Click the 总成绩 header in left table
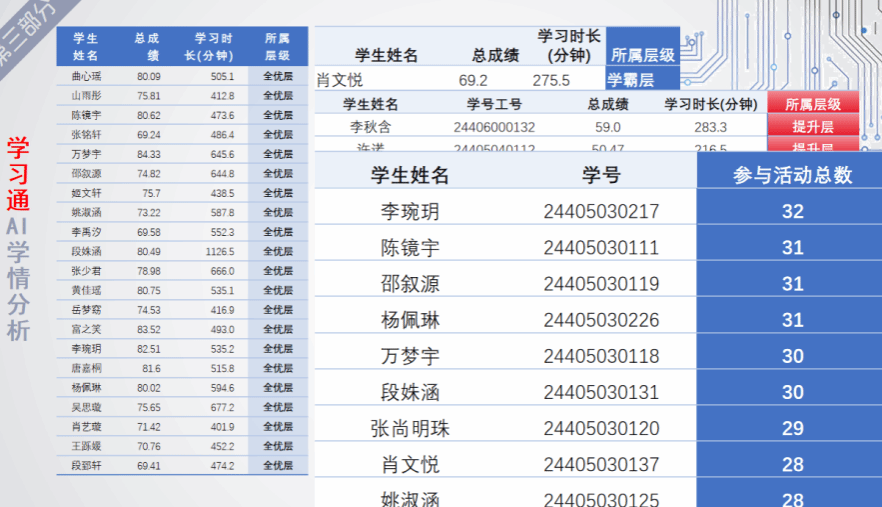Image resolution: width=882 pixels, height=507 pixels. click(x=147, y=47)
